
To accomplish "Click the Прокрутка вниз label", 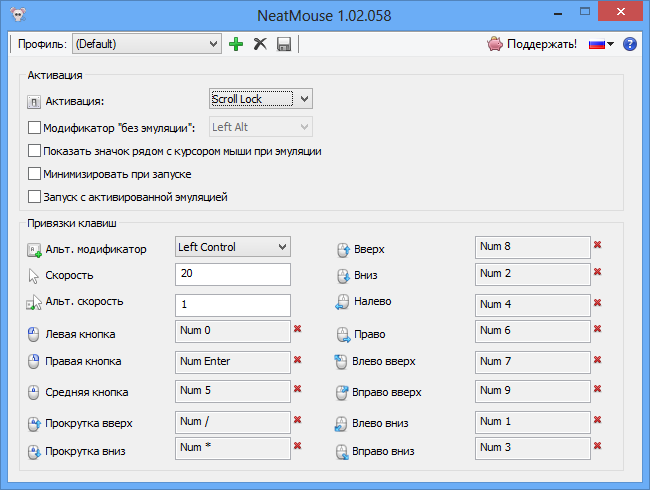I will [85, 451].
